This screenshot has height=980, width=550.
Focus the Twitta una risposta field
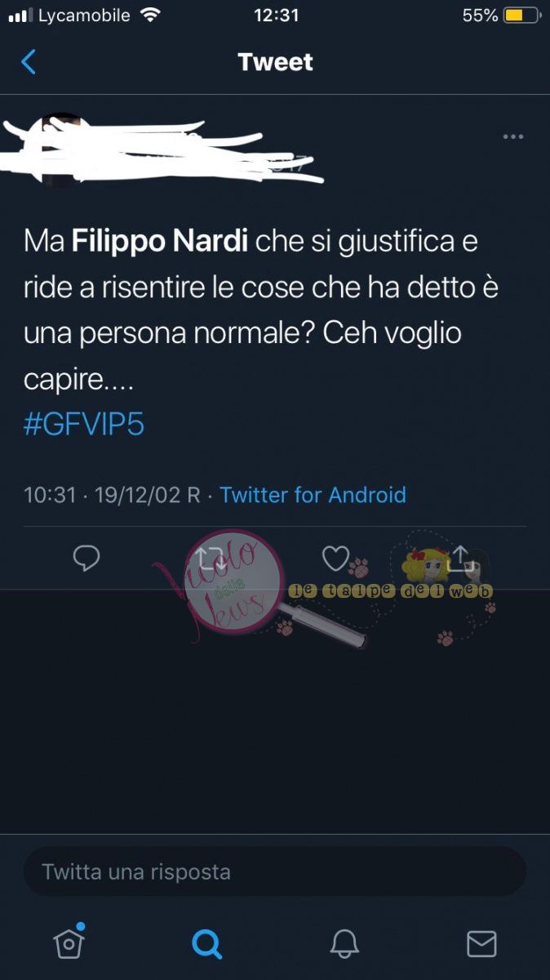pos(275,871)
